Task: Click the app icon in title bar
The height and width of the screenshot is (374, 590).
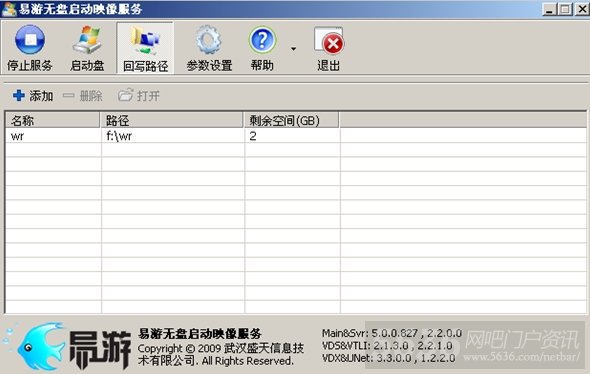Action: pos(9,9)
